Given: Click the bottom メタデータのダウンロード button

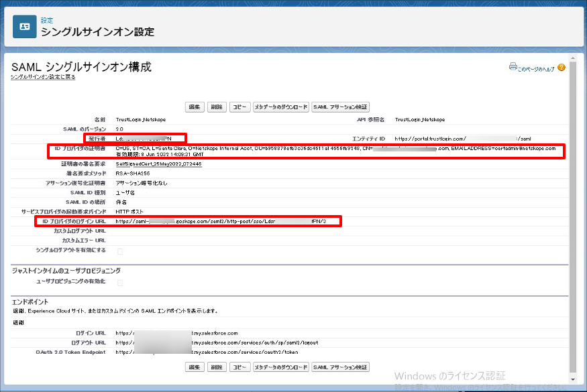Looking at the screenshot, I should pos(281,367).
